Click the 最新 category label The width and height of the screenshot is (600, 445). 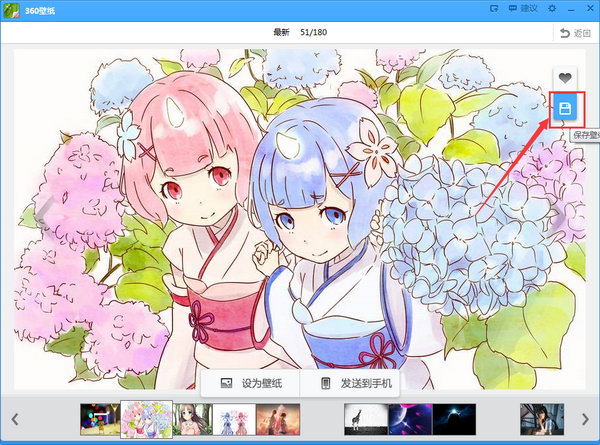click(x=281, y=33)
